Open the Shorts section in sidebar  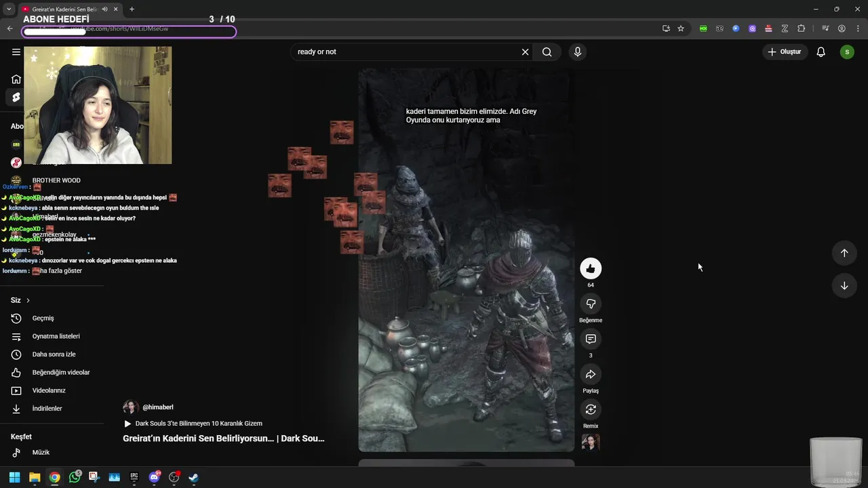[16, 98]
